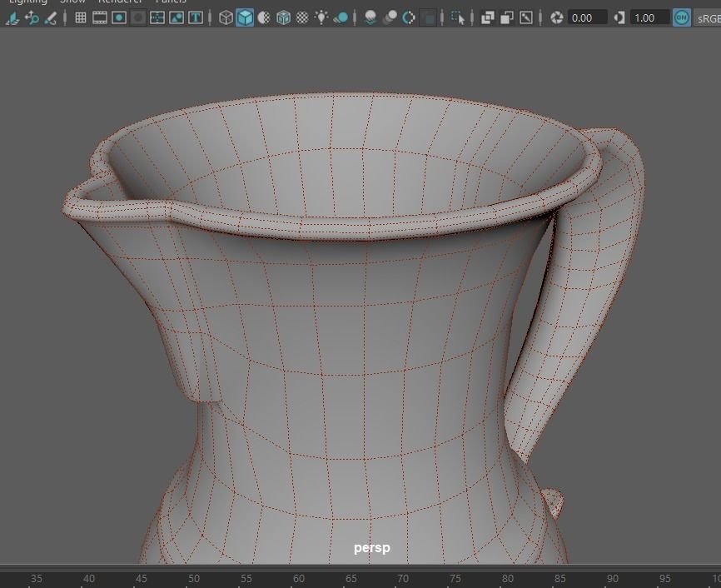721x588 pixels.
Task: Click the persp camera label
Action: click(x=372, y=548)
